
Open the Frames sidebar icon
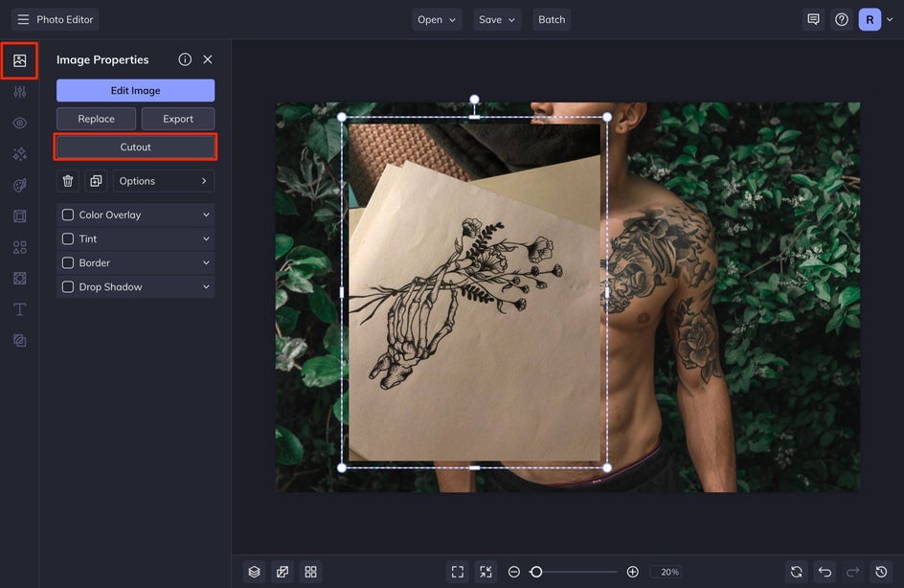19,216
